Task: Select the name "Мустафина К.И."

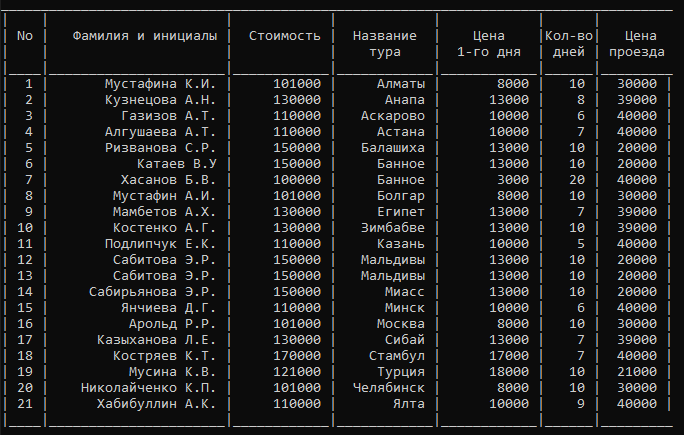Action: pos(161,84)
